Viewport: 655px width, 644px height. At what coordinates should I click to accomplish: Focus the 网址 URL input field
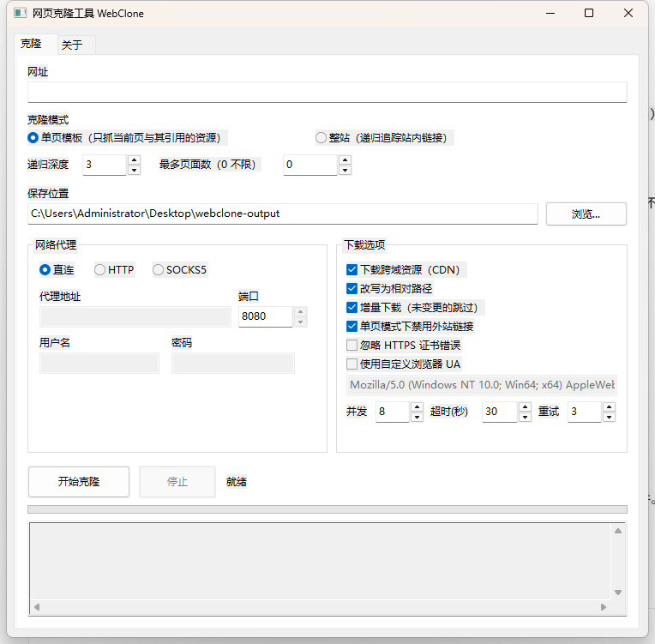coord(327,92)
